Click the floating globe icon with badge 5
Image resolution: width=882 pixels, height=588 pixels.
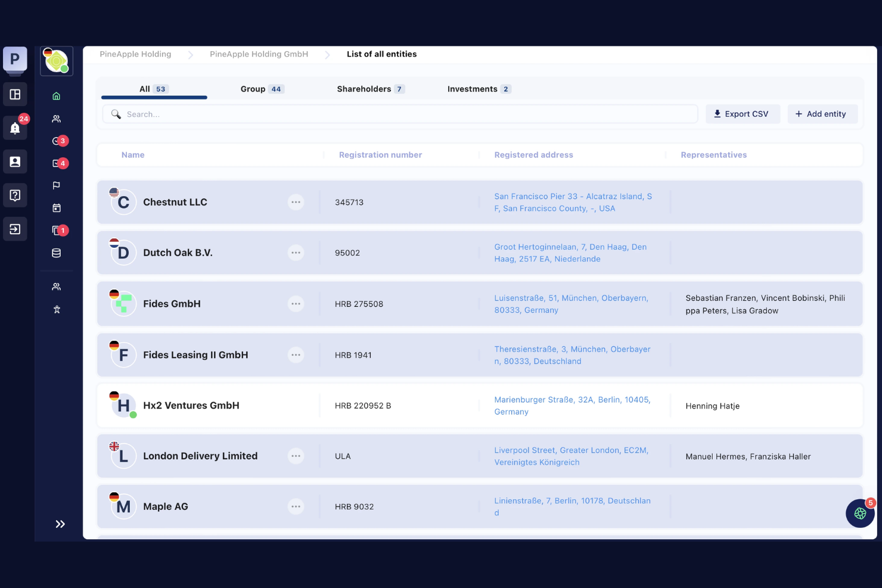click(861, 514)
